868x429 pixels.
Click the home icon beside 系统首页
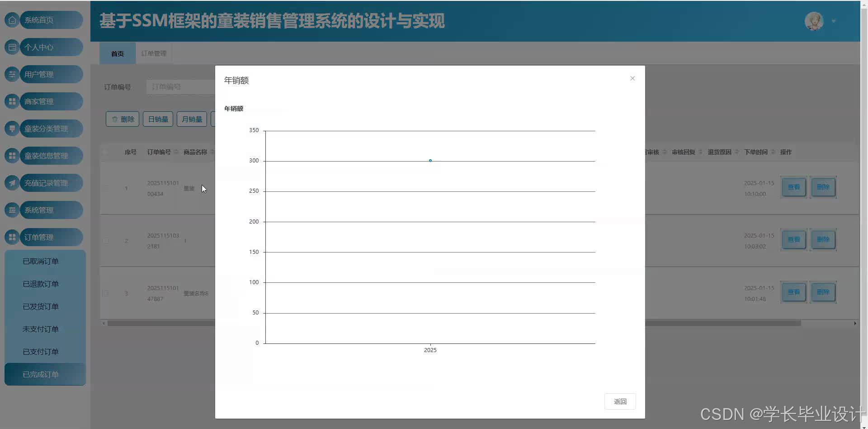pyautogui.click(x=12, y=20)
